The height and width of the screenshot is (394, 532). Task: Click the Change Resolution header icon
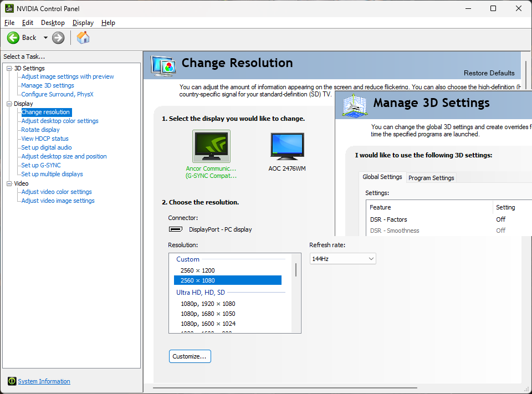coord(163,66)
